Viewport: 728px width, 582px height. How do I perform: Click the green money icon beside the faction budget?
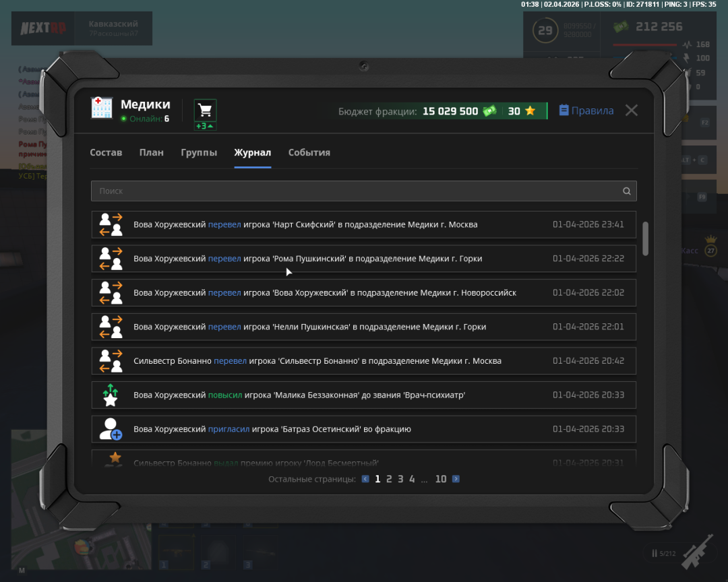[490, 110]
